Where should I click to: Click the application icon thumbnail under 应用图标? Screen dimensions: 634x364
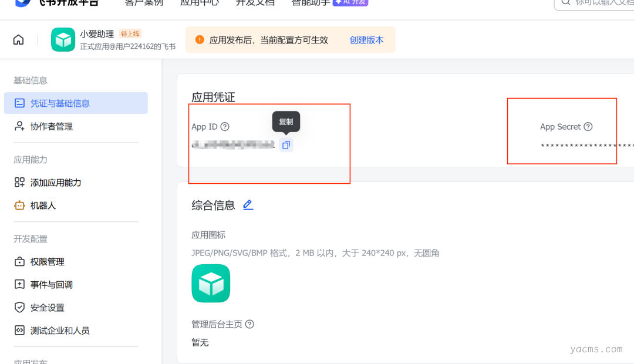[211, 284]
